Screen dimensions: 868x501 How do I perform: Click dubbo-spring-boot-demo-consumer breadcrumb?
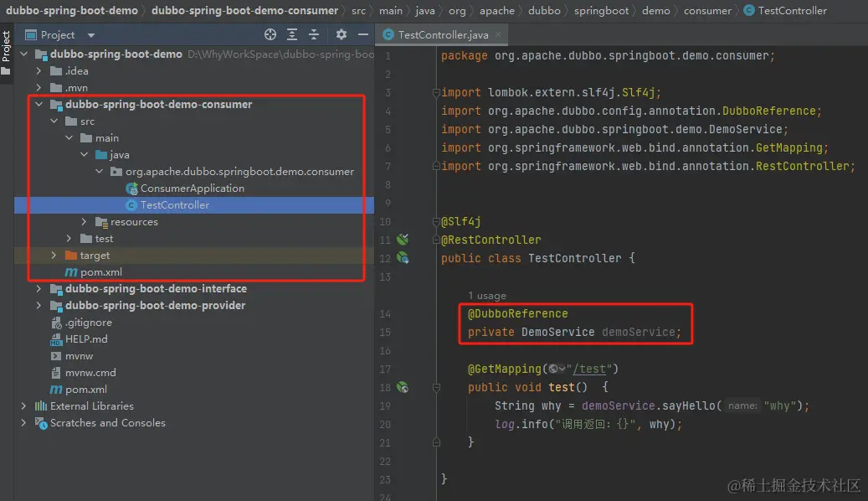tap(244, 11)
